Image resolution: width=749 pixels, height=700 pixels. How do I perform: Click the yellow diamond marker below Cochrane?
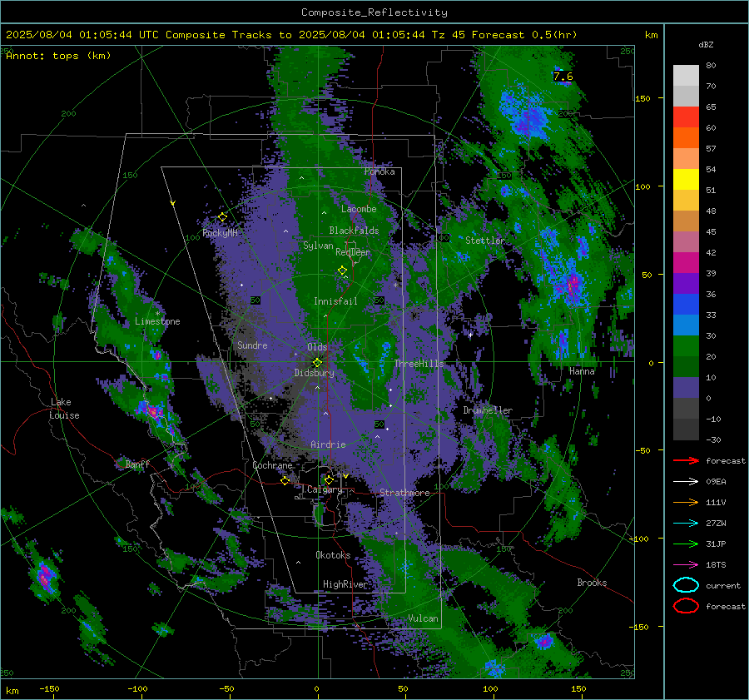coord(285,480)
